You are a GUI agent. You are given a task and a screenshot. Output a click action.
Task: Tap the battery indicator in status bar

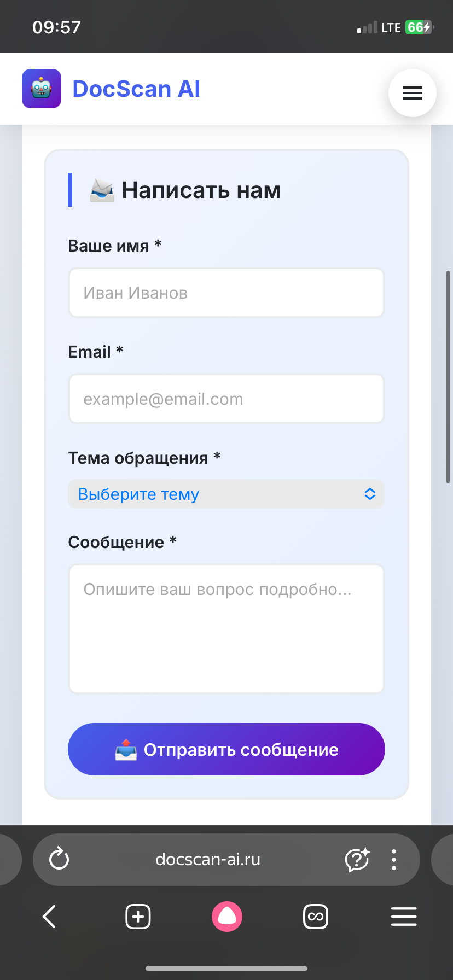click(x=419, y=27)
